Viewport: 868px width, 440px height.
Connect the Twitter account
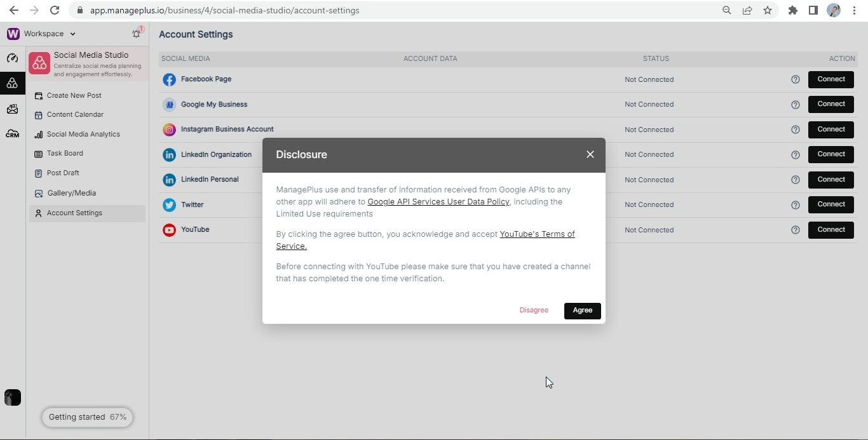[831, 204]
